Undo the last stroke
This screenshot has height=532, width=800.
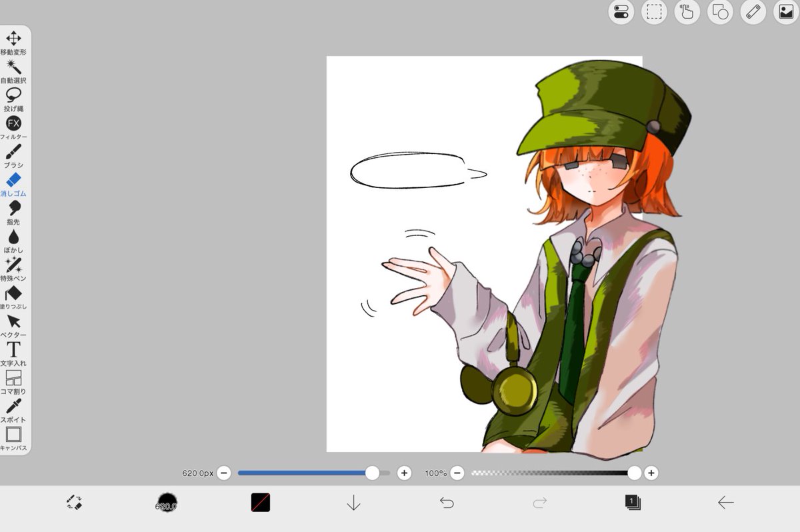(x=447, y=503)
